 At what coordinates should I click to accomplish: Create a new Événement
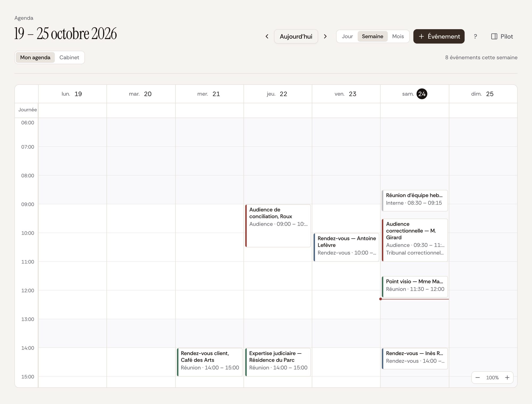tap(439, 36)
